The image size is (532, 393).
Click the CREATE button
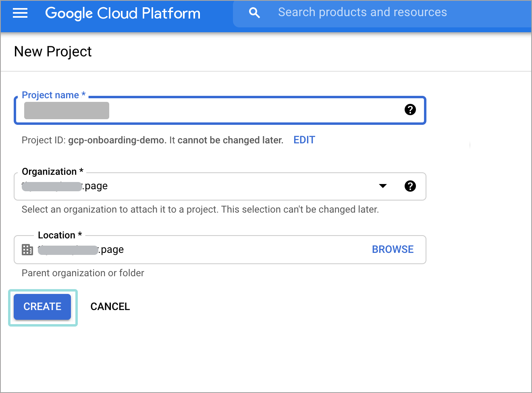42,306
